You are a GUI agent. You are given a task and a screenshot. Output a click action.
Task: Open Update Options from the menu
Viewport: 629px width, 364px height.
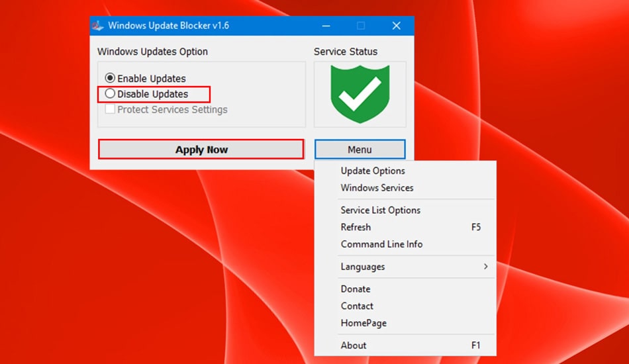pos(405,171)
